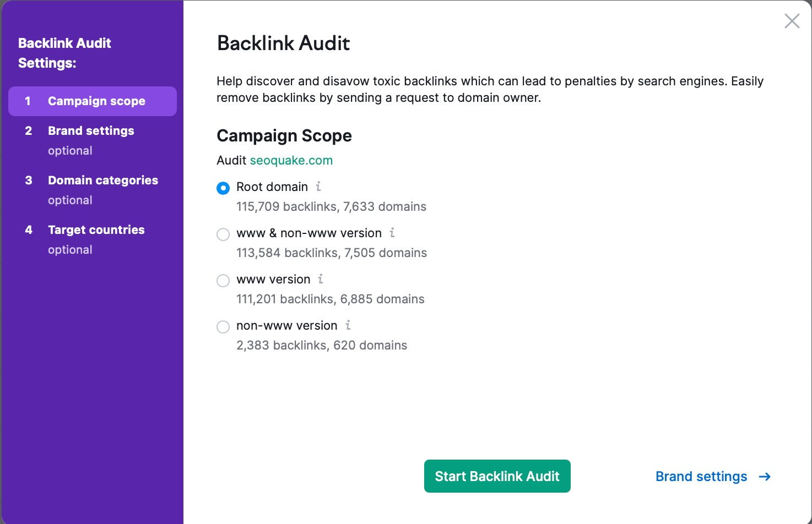The height and width of the screenshot is (524, 812).
Task: Click the arrow icon after Brand settings
Action: pyautogui.click(x=765, y=477)
